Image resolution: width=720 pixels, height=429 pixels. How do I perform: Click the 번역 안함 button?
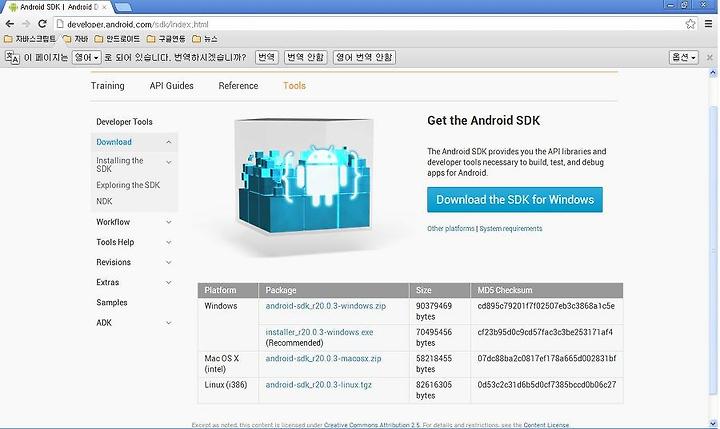pyautogui.click(x=305, y=57)
